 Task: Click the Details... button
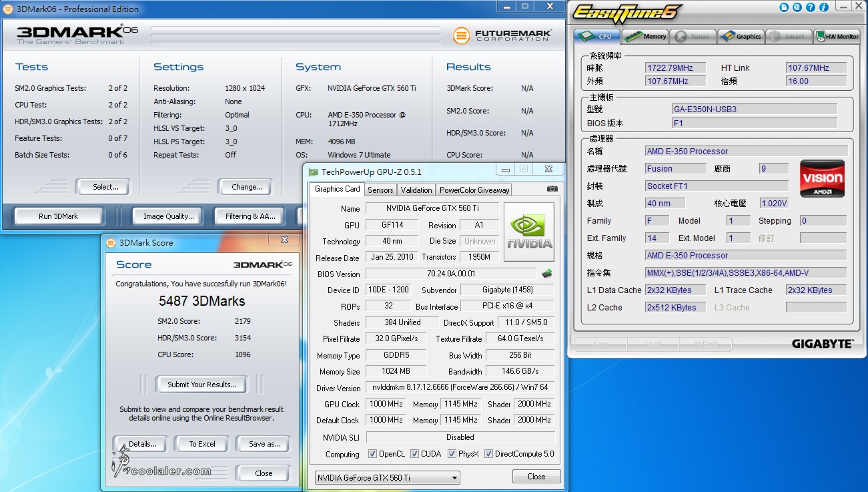tap(140, 444)
